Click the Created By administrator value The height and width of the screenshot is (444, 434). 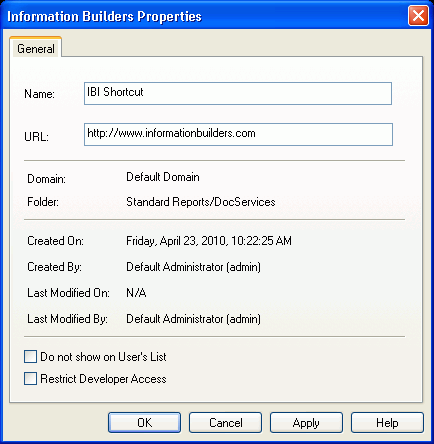tap(193, 267)
